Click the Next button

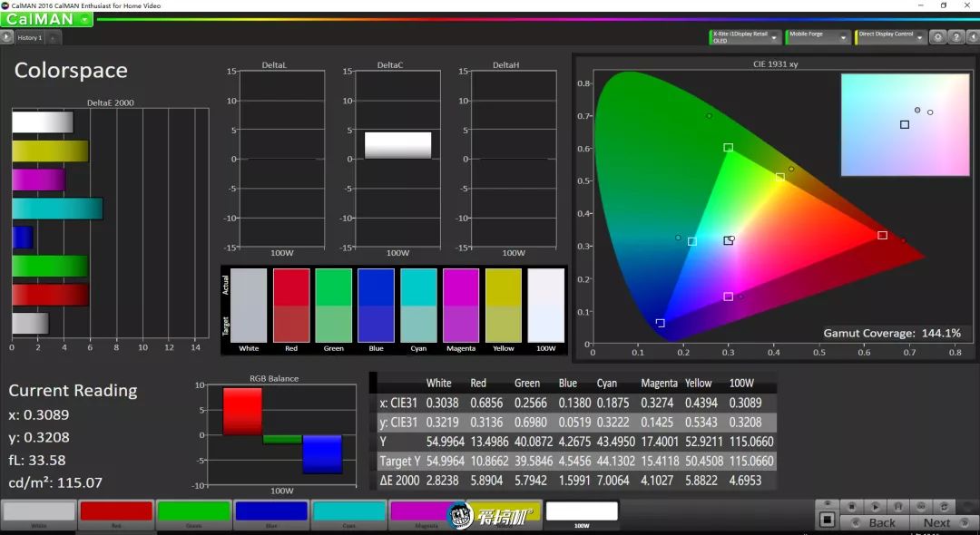936,522
